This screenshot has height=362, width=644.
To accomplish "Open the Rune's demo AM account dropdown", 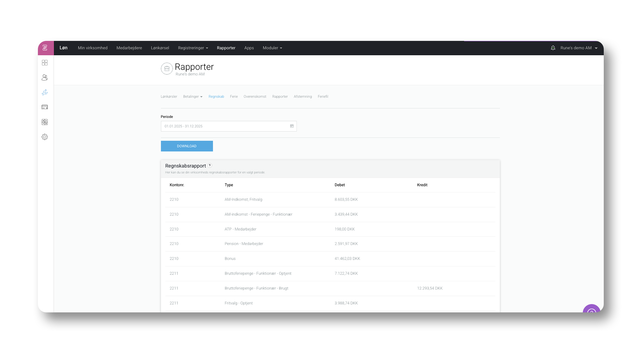I will (579, 48).
